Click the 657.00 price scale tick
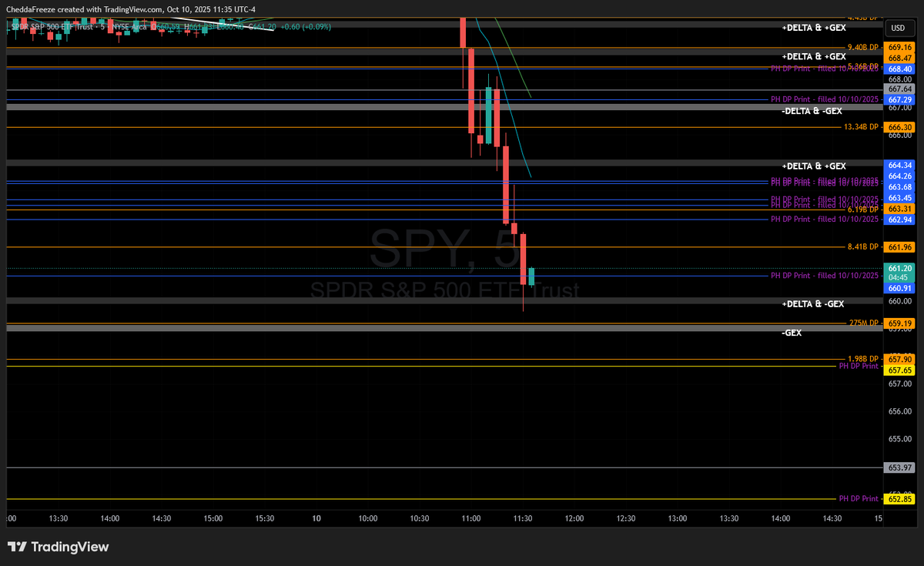This screenshot has width=924, height=566. point(899,383)
